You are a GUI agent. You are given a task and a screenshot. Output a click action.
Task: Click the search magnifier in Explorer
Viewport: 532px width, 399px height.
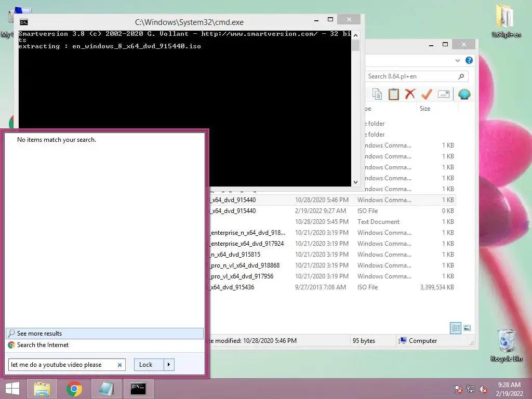tap(461, 76)
